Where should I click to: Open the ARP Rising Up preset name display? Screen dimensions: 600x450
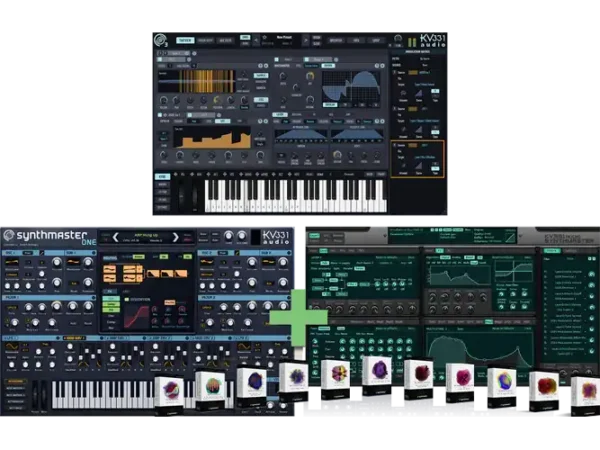(x=145, y=237)
